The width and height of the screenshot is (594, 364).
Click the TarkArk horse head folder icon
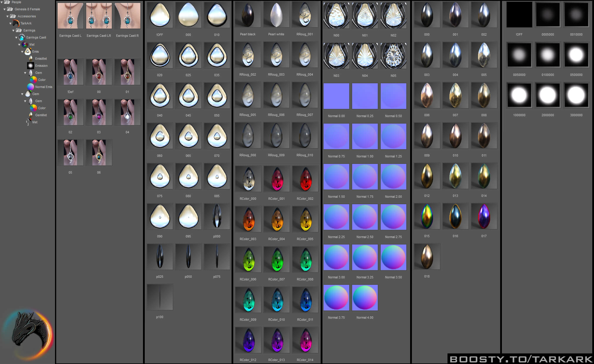pyautogui.click(x=16, y=23)
